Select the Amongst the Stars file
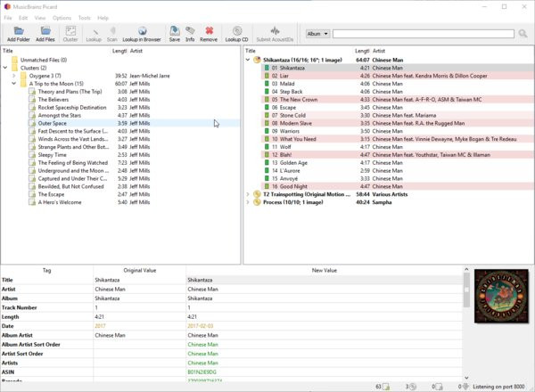 click(x=60, y=115)
